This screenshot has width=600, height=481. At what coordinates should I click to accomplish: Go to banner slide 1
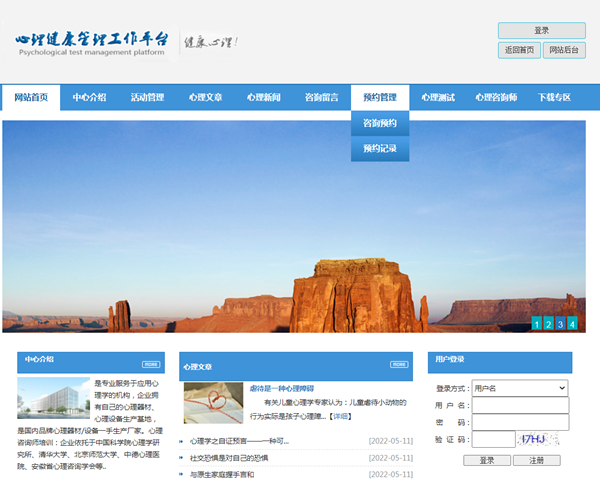pyautogui.click(x=537, y=323)
